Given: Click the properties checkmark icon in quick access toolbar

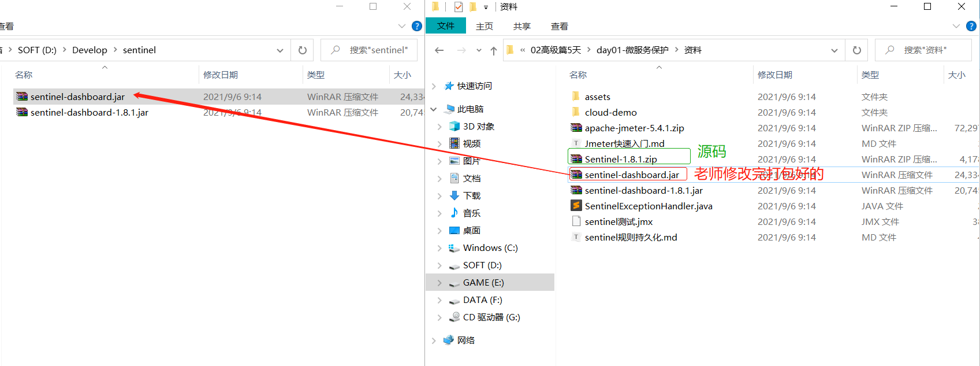Looking at the screenshot, I should pyautogui.click(x=459, y=7).
